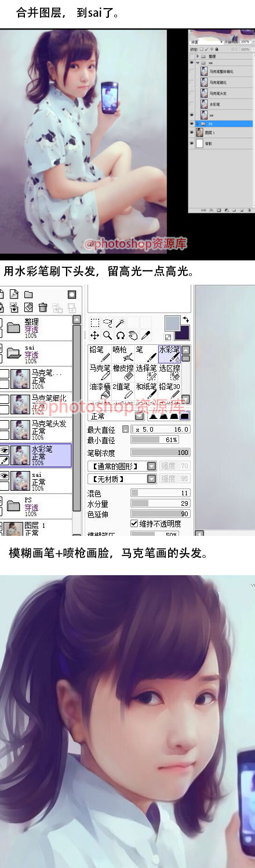This screenshot has height=868, width=255.
Task: Hide the sai image layer in SAI panel
Action: 4,476
